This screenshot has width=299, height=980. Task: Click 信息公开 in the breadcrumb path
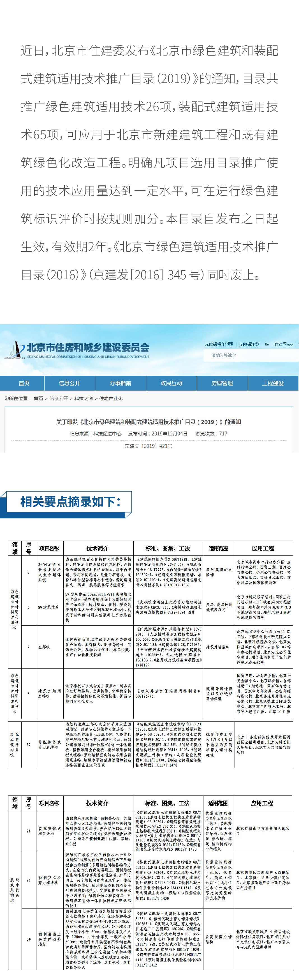click(x=59, y=398)
